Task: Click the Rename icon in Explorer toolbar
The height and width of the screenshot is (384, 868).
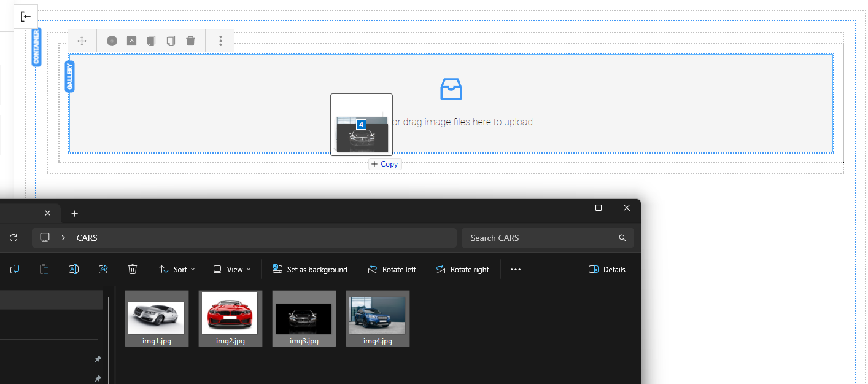Action: click(x=74, y=269)
